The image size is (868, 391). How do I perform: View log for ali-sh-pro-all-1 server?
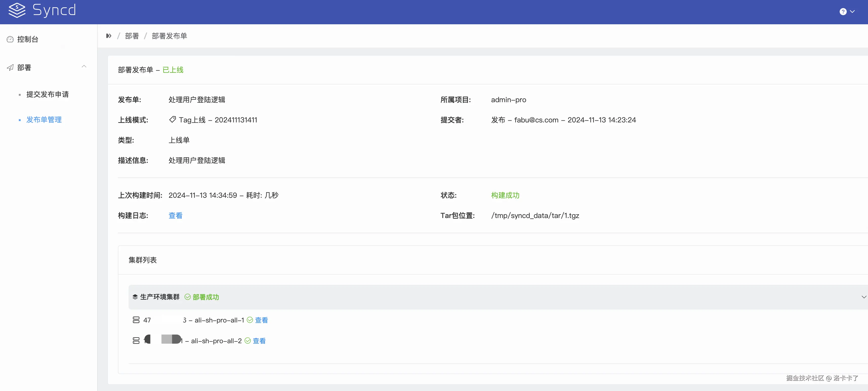(x=261, y=320)
